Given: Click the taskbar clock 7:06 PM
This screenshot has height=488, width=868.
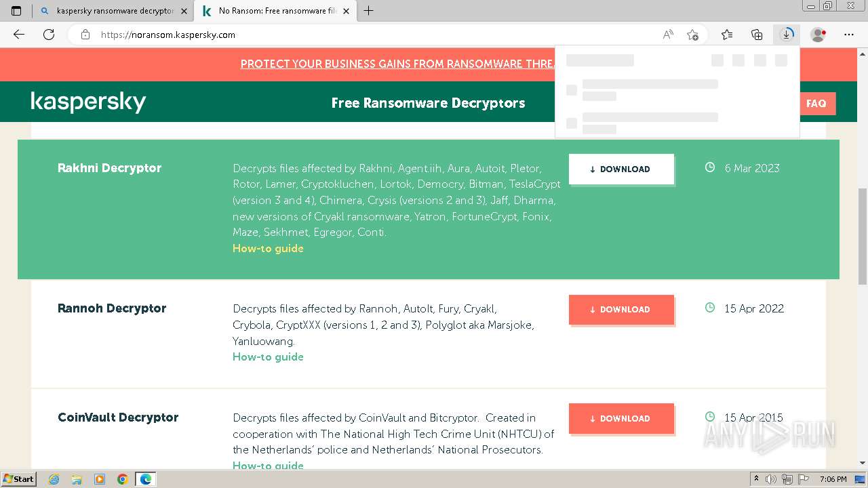Looking at the screenshot, I should [x=833, y=479].
